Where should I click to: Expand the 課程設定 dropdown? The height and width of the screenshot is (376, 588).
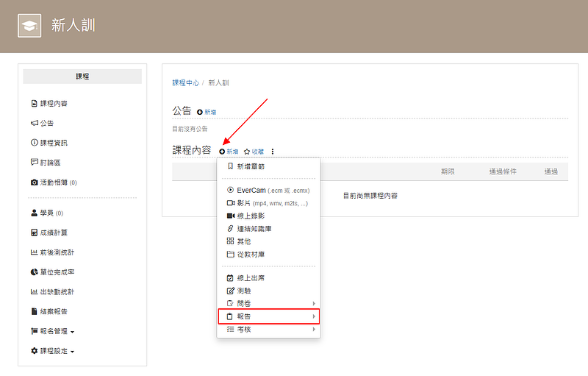click(x=52, y=351)
